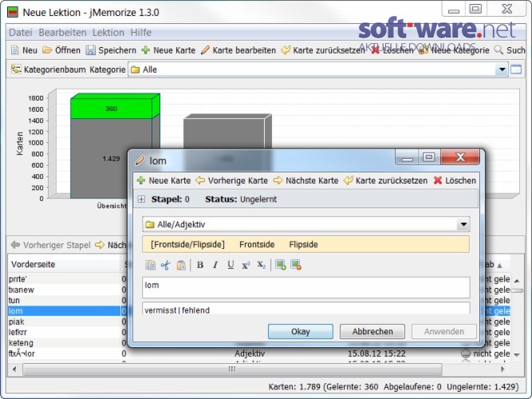Click the paste clipboard icon
Screen dimensions: 532x399
(x=181, y=265)
